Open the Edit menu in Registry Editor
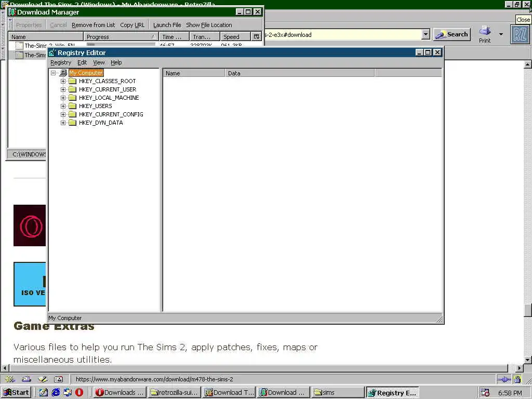Image resolution: width=532 pixels, height=399 pixels. [x=82, y=62]
